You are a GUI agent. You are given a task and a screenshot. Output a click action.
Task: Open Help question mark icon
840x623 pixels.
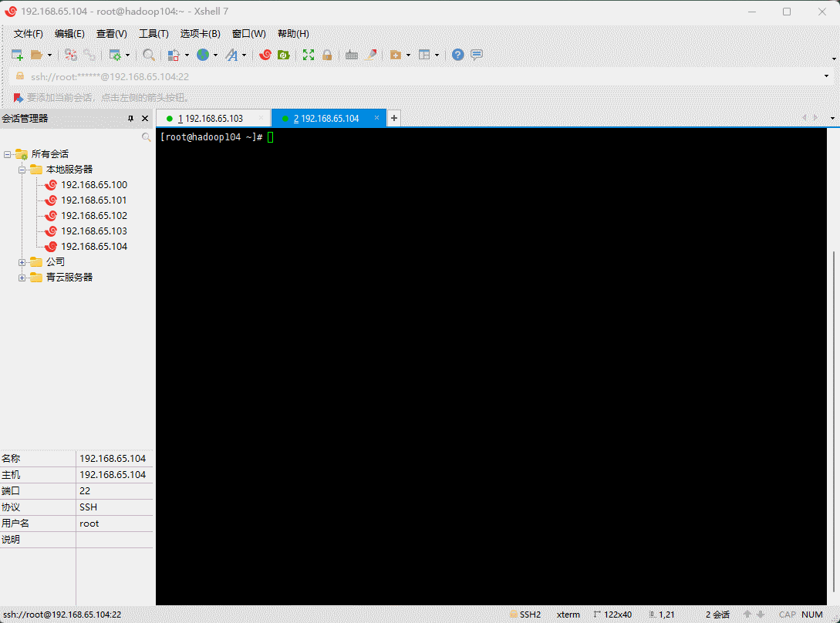click(x=458, y=55)
